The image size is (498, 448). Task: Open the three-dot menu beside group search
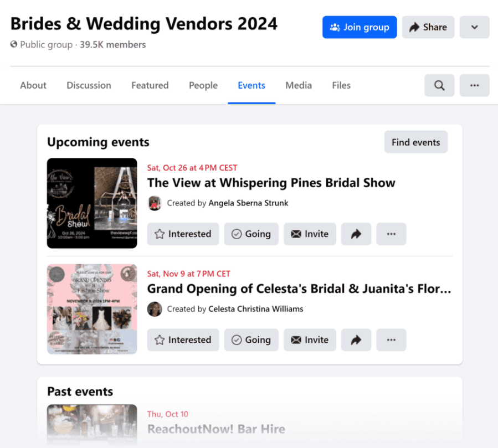click(x=474, y=85)
